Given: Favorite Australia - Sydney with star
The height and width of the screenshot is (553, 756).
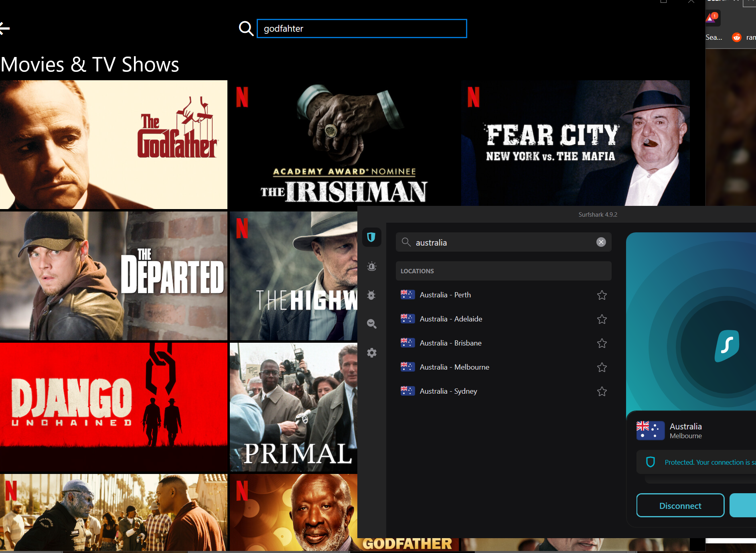Looking at the screenshot, I should [602, 391].
